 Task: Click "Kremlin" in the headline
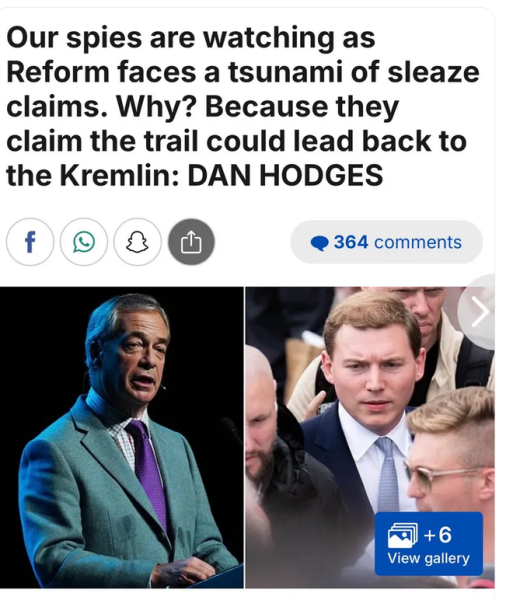[119, 175]
